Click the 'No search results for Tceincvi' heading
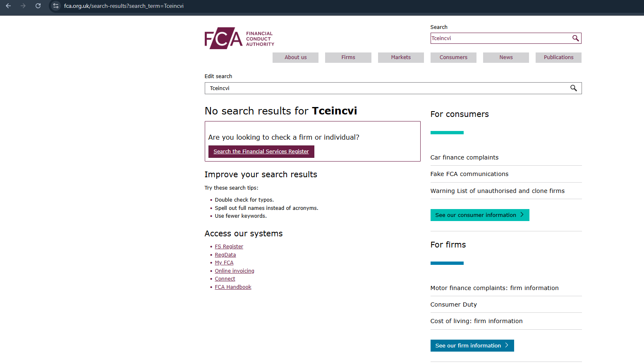This screenshot has width=644, height=364. point(281,111)
